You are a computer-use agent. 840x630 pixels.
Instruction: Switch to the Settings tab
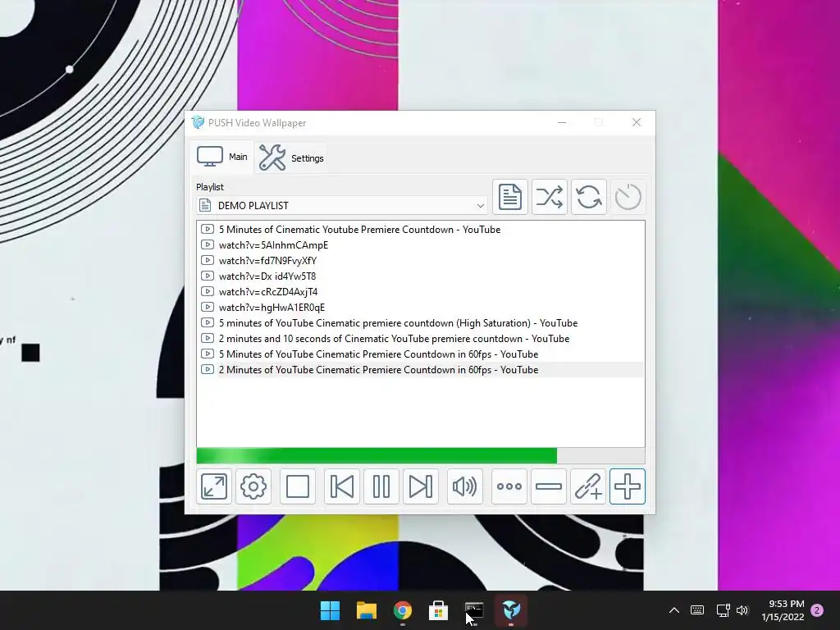tap(291, 158)
